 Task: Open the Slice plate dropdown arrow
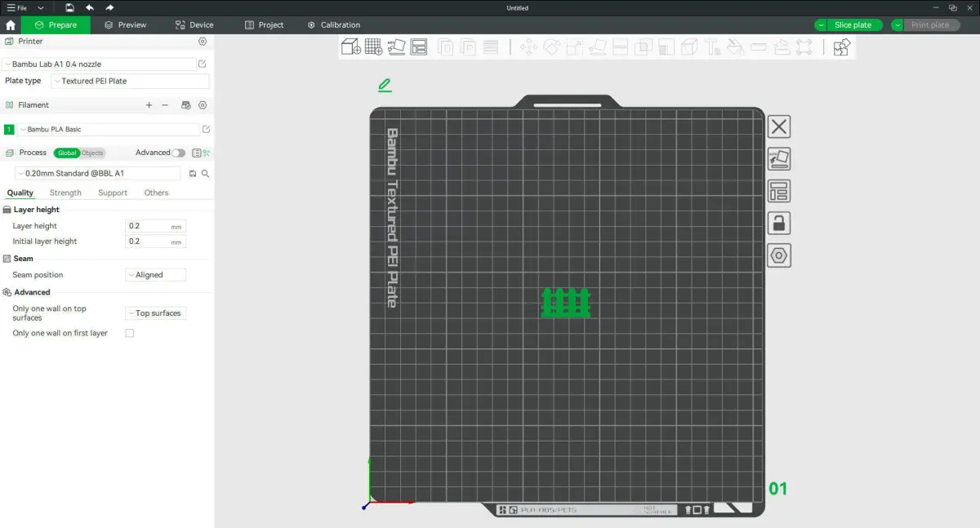click(x=821, y=25)
